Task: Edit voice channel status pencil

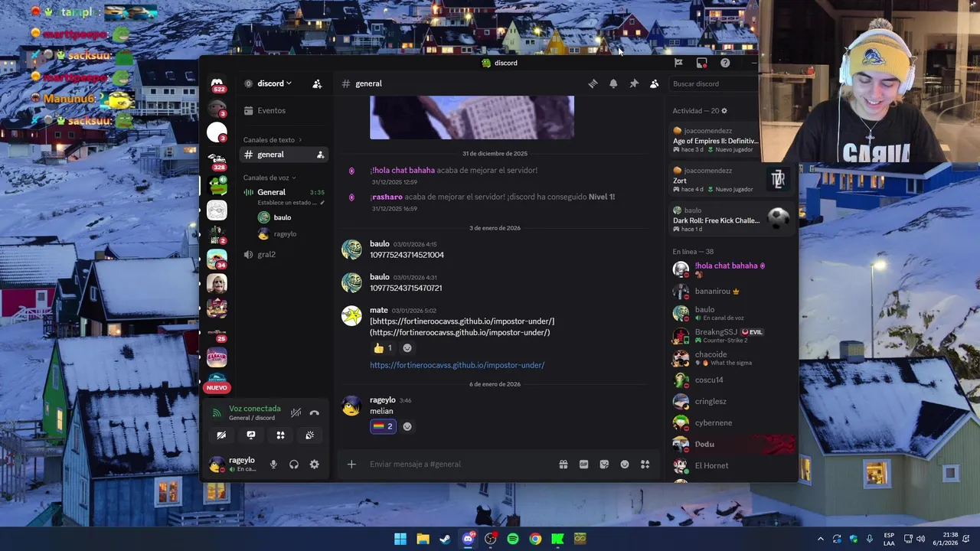Action: click(x=322, y=203)
